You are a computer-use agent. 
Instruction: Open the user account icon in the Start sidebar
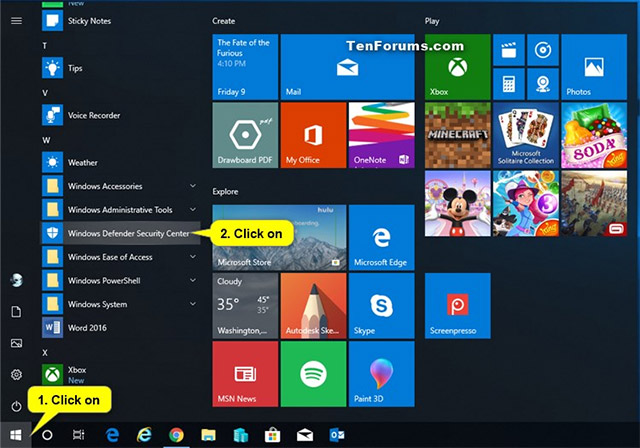coord(16,280)
